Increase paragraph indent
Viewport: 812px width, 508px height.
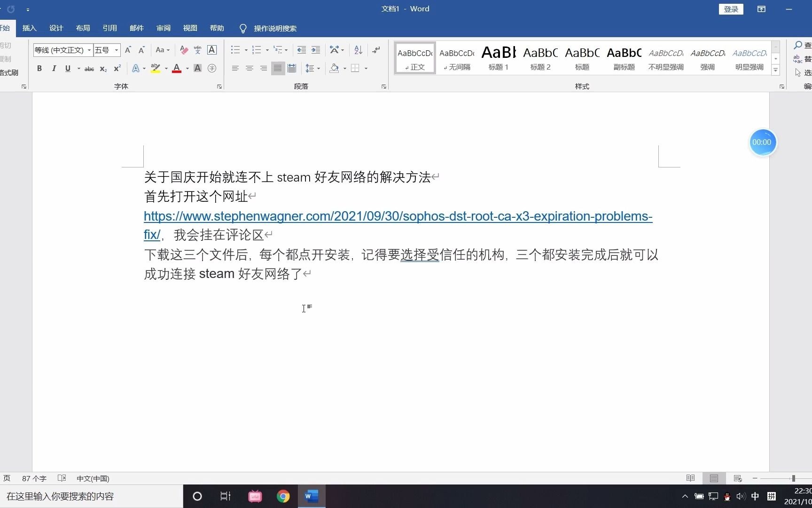click(x=316, y=50)
